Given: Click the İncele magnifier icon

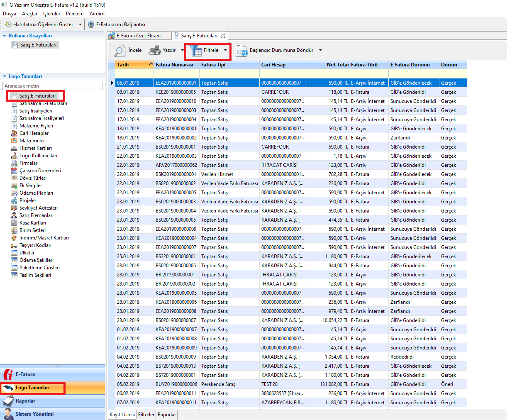Looking at the screenshot, I should pos(119,51).
